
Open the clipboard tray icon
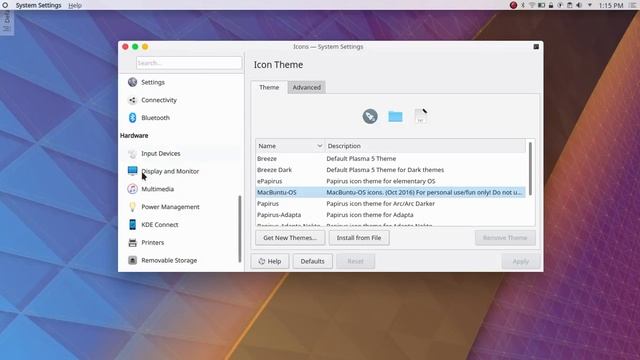point(569,5)
